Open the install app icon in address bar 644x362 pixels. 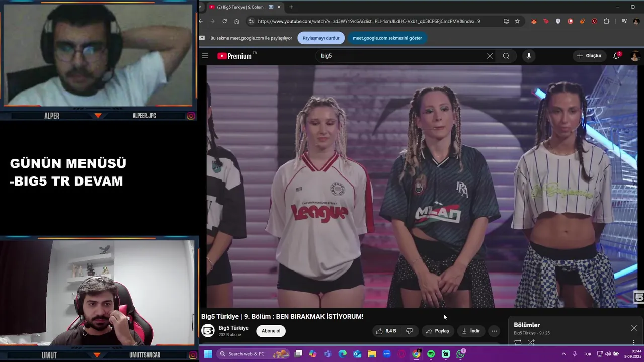[506, 21]
